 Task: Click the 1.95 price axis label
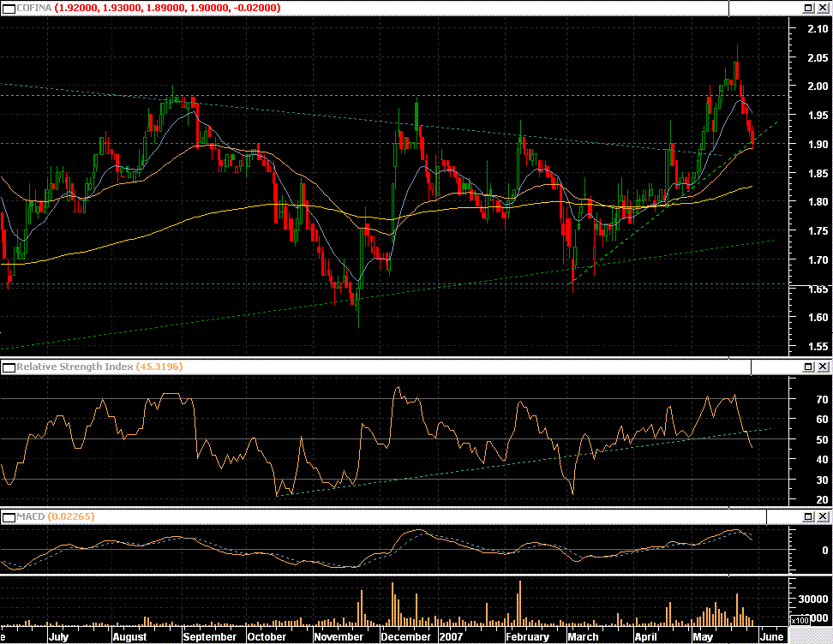(818, 116)
